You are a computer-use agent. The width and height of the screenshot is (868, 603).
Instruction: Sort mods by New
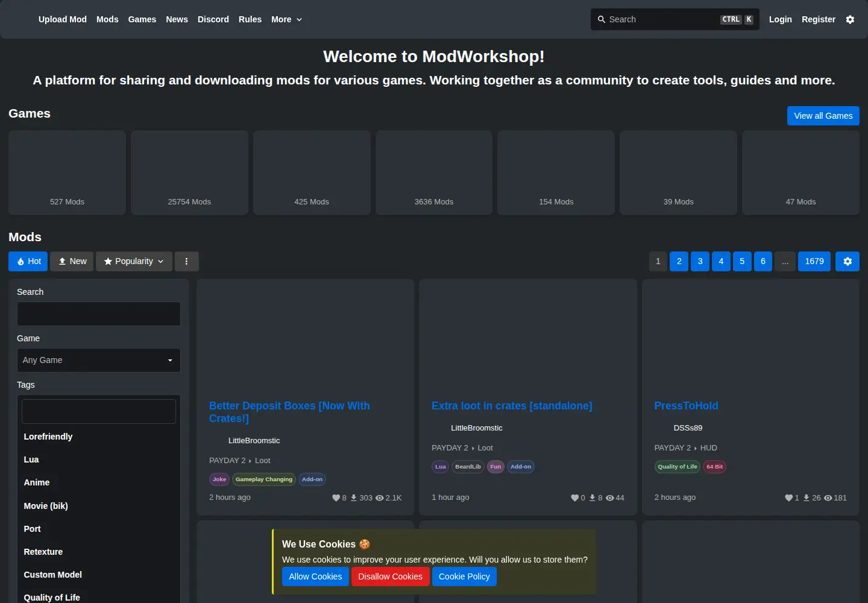(72, 261)
